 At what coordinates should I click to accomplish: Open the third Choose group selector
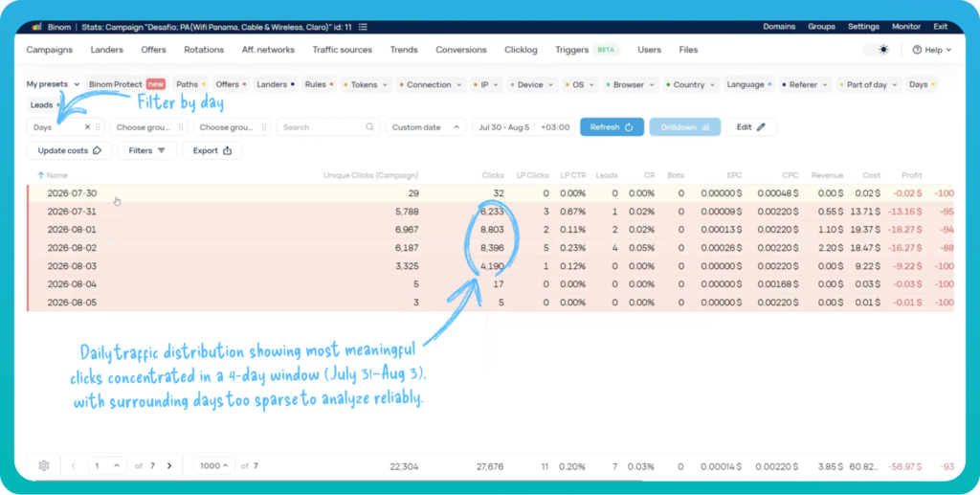point(232,127)
